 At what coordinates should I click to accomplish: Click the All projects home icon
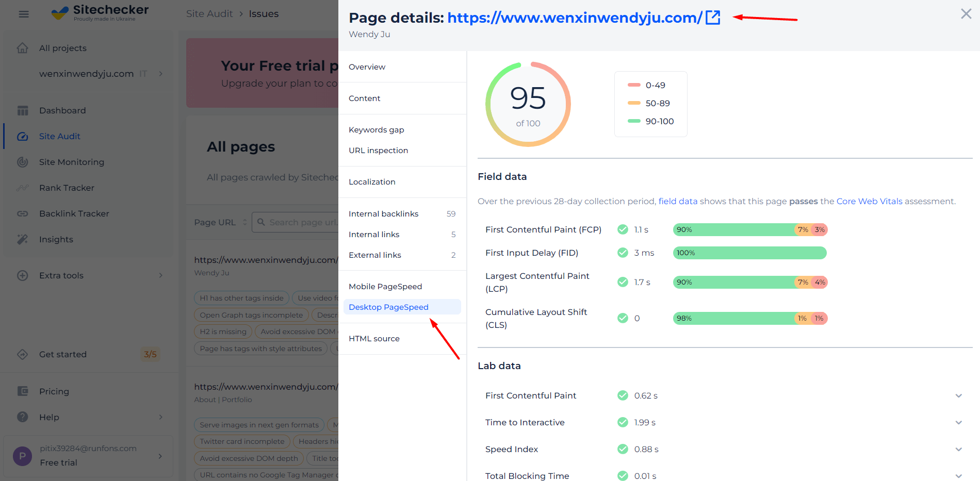(23, 48)
